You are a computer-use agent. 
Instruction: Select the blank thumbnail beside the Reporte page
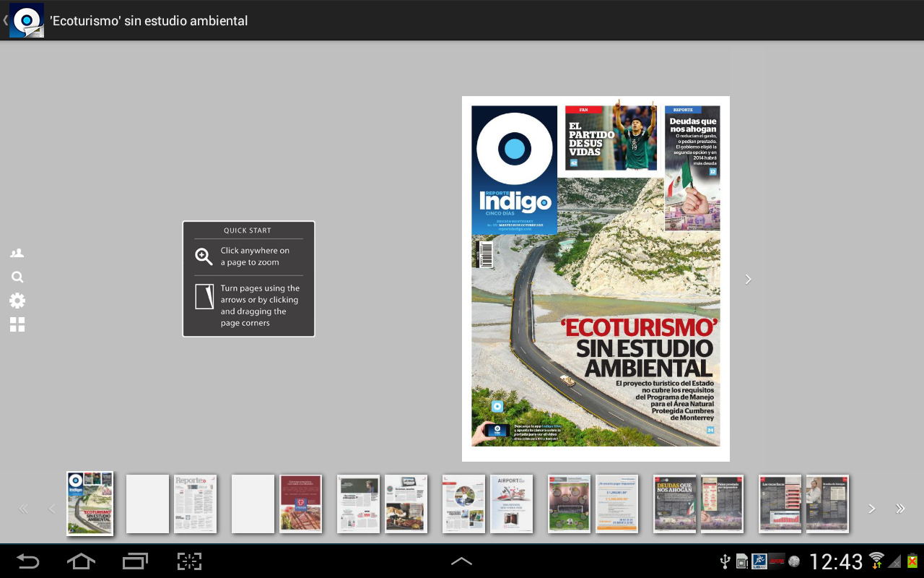(148, 504)
